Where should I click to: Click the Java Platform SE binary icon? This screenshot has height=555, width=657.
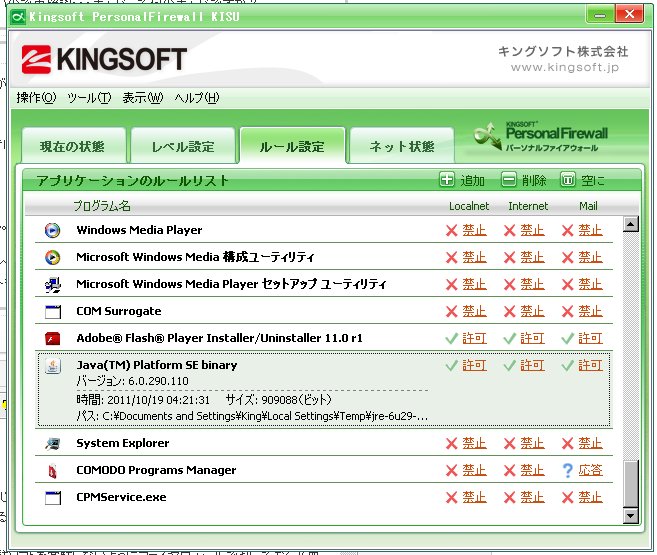coord(53,366)
